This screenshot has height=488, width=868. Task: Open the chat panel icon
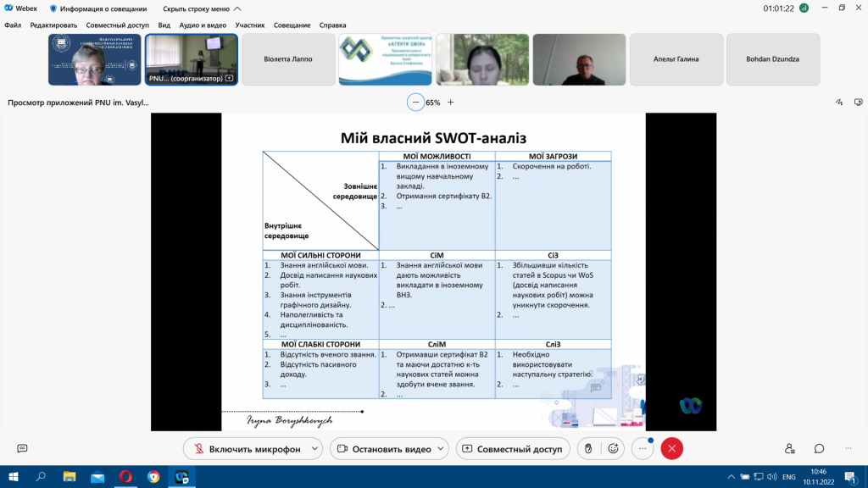[x=820, y=449]
